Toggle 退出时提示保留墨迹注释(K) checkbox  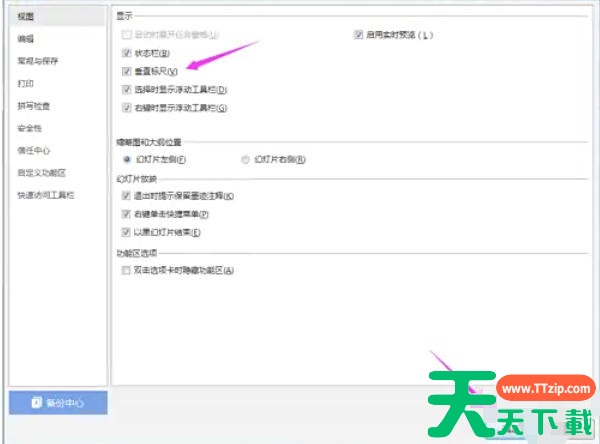click(x=126, y=196)
